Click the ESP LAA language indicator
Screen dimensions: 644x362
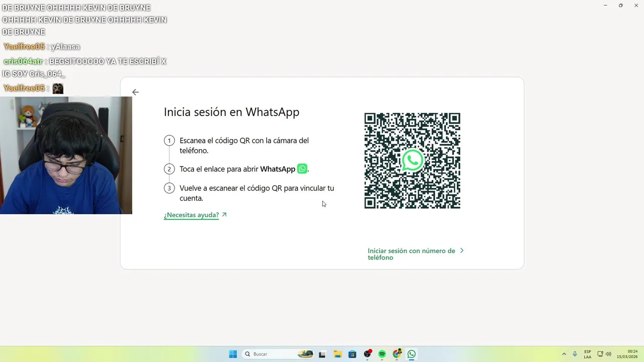click(x=588, y=354)
